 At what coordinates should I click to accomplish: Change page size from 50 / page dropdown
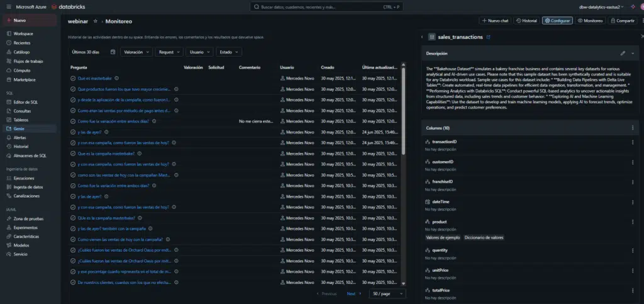387,293
